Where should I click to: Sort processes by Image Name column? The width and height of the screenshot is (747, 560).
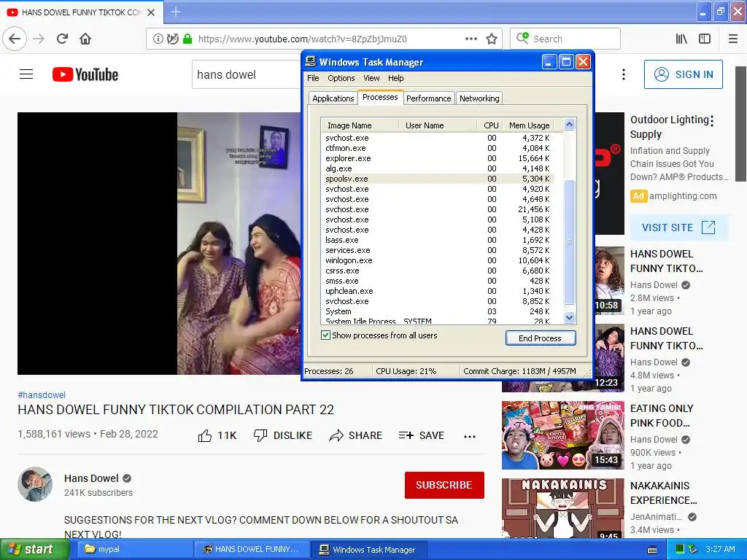(360, 125)
